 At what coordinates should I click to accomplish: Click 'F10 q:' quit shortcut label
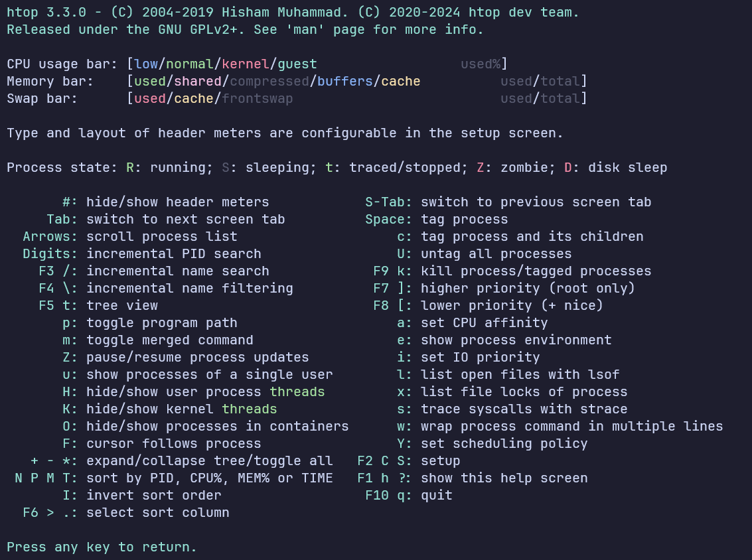(388, 495)
